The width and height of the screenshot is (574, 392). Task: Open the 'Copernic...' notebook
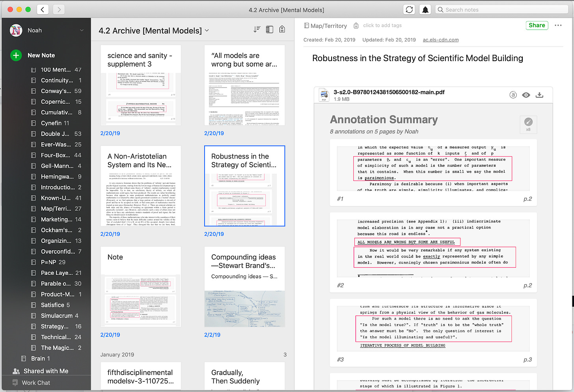point(56,102)
